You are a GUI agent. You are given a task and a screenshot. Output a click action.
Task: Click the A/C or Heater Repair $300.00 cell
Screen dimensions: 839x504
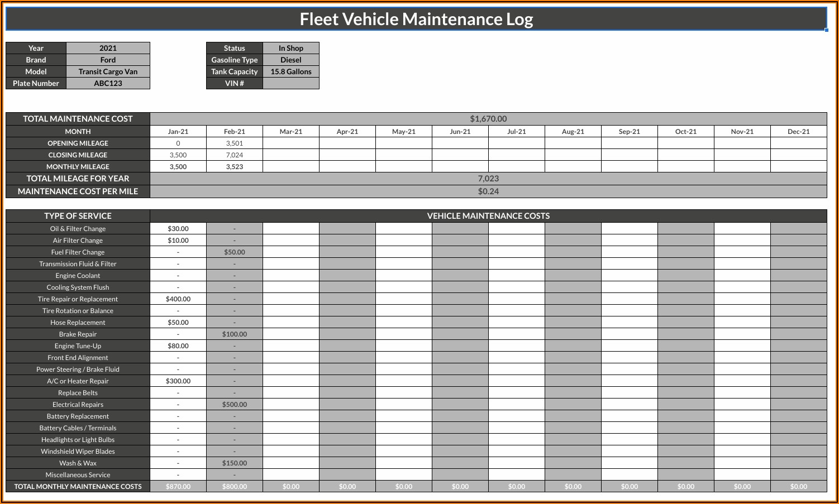pos(178,381)
